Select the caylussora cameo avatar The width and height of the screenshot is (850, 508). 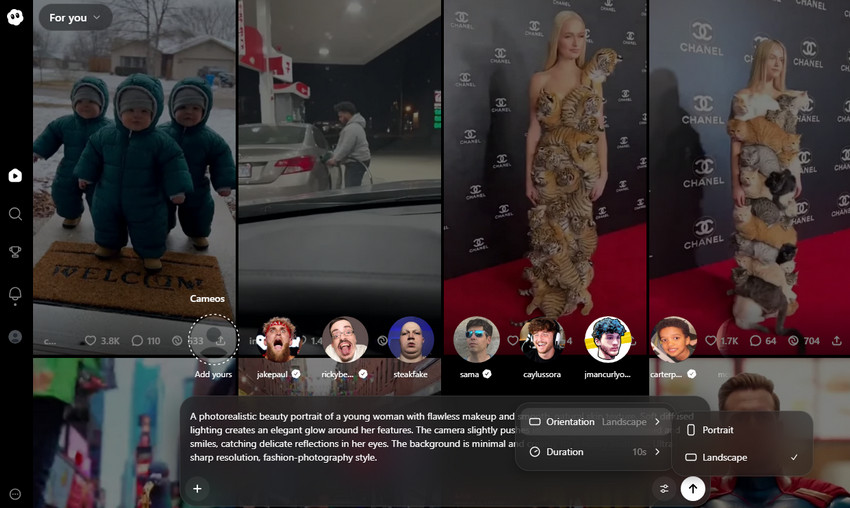pyautogui.click(x=542, y=339)
